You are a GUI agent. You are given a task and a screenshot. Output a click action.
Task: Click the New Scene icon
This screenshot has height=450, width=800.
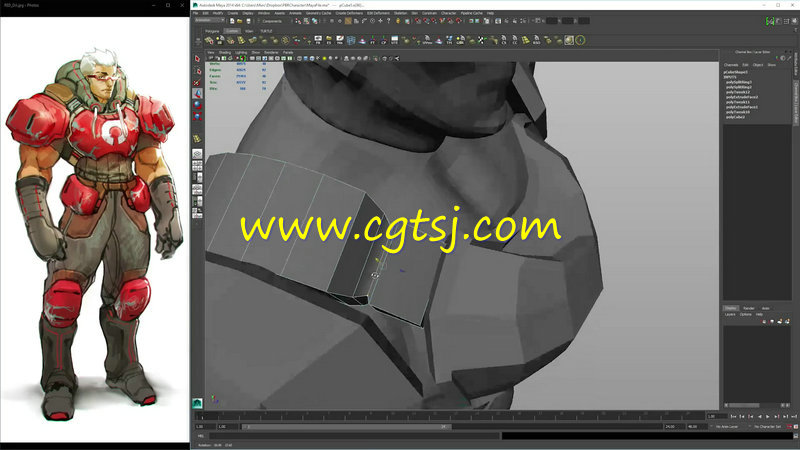(232, 21)
